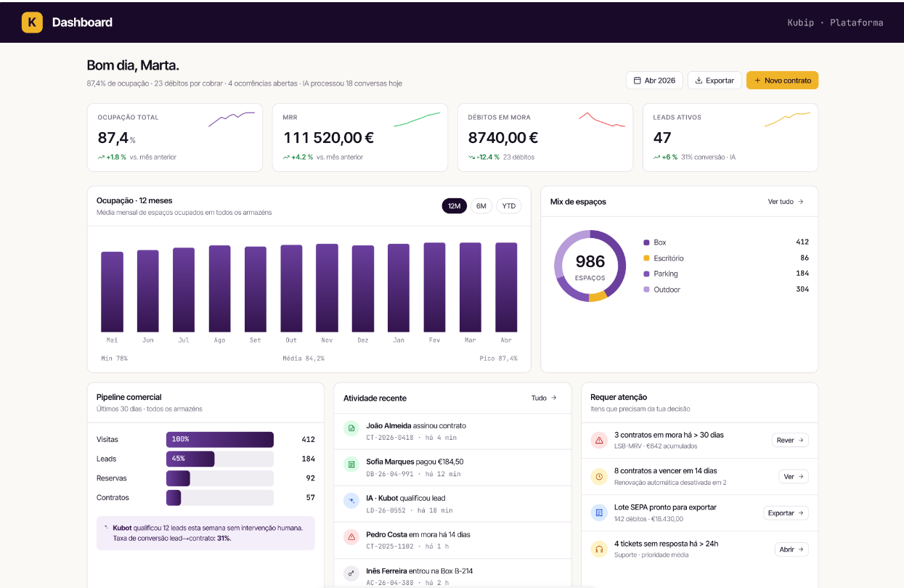Click the Nov bar in occupancy chart

[327, 288]
